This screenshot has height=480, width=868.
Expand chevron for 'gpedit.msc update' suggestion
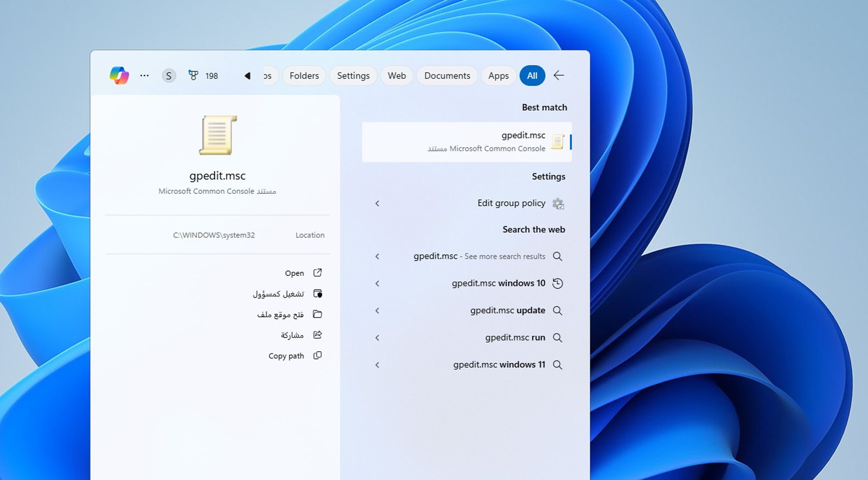[378, 311]
